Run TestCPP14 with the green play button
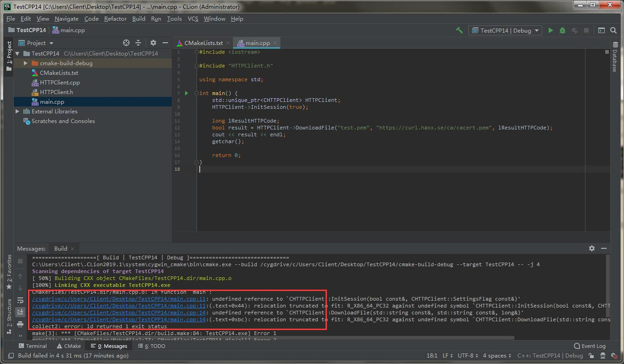The image size is (624, 364). 550,30
